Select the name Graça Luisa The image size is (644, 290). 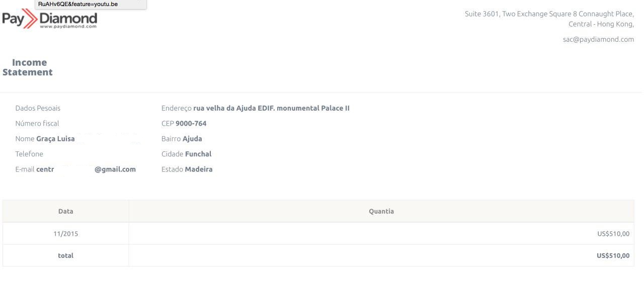[x=55, y=139]
